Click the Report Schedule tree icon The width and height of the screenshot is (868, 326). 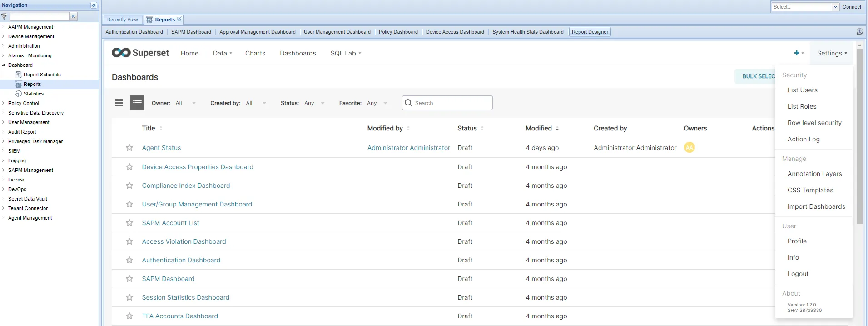point(19,75)
